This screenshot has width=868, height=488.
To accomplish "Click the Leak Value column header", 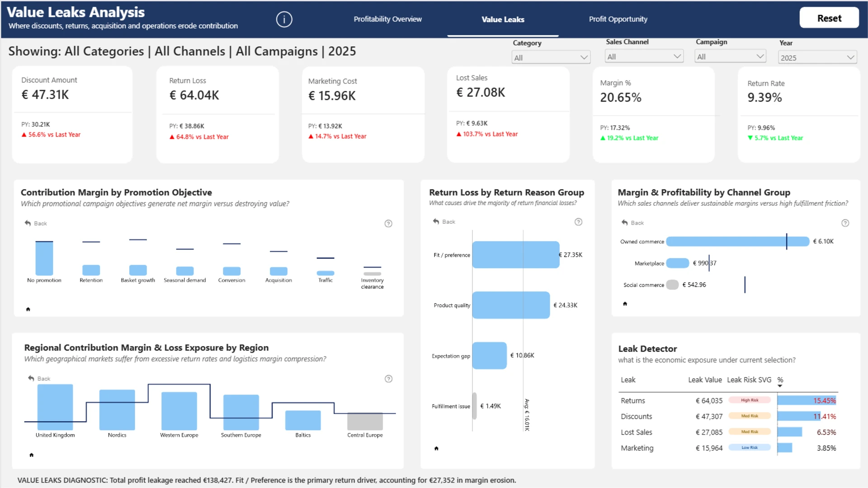I will click(x=705, y=380).
